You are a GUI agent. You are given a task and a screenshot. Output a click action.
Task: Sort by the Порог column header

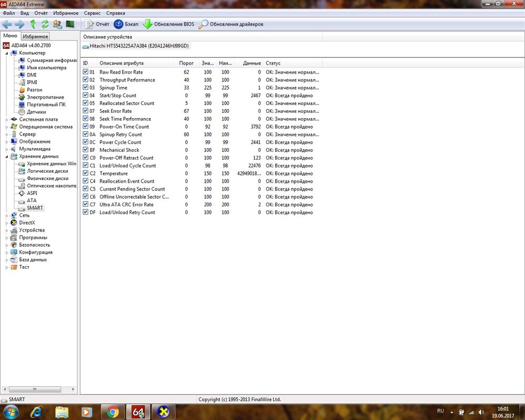pyautogui.click(x=186, y=63)
